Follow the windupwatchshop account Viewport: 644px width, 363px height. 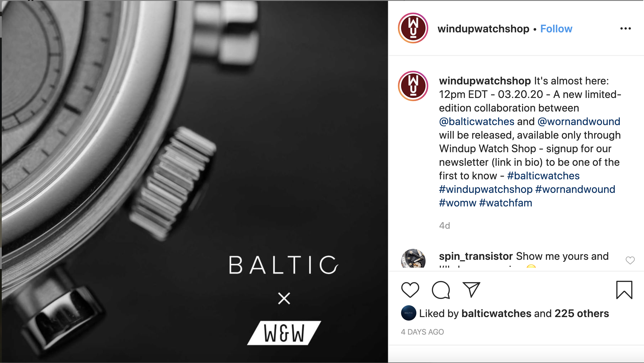[x=556, y=29]
